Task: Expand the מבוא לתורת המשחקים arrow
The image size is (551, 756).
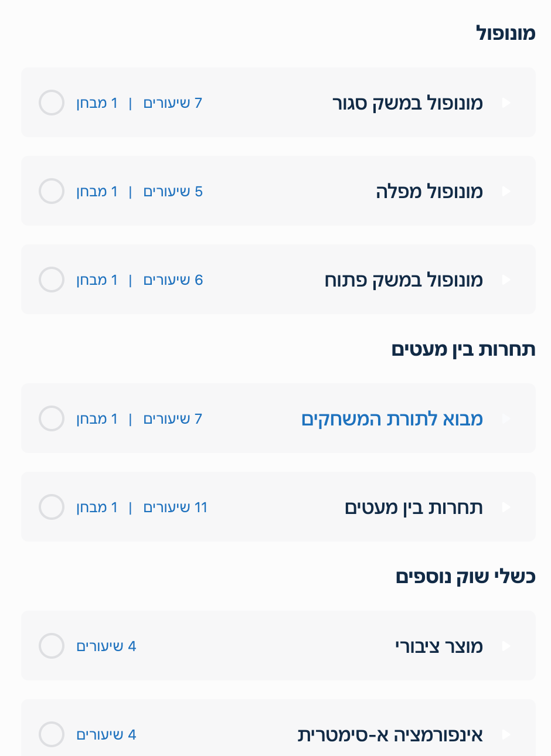Action: tap(506, 419)
